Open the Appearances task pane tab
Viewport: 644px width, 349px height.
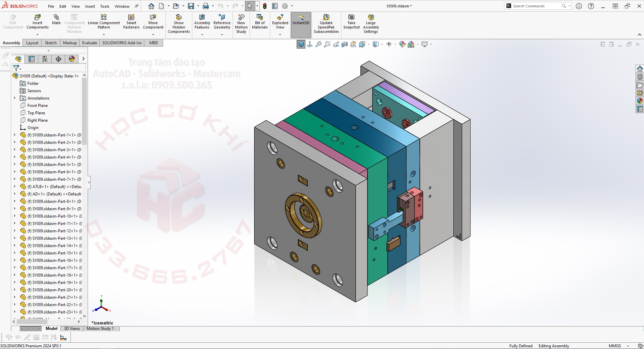(x=640, y=101)
